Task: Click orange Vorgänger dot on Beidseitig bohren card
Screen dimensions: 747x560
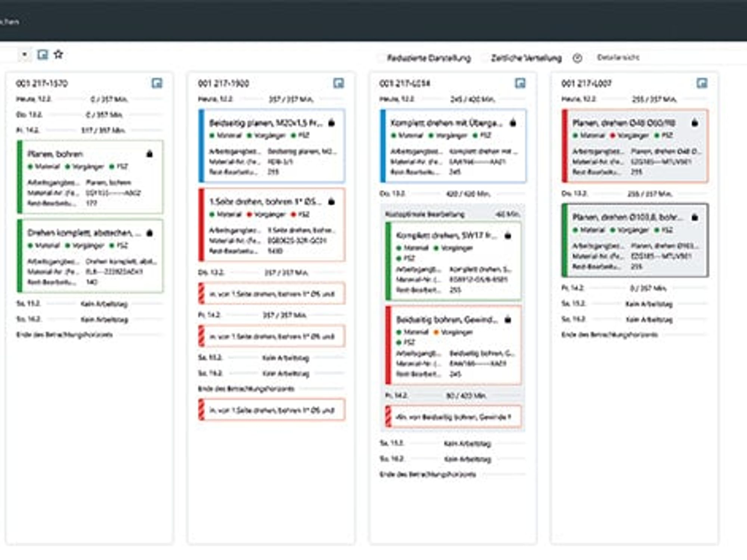Action: click(436, 332)
